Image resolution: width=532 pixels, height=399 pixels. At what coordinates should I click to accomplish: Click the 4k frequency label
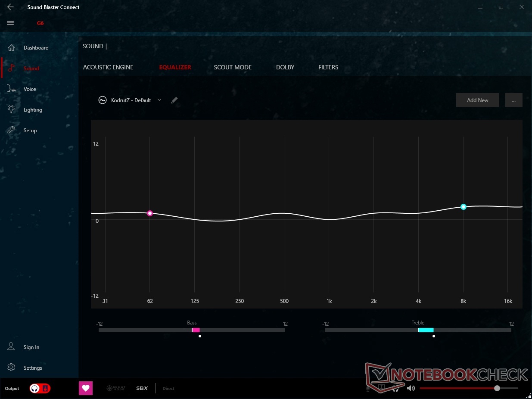(419, 301)
